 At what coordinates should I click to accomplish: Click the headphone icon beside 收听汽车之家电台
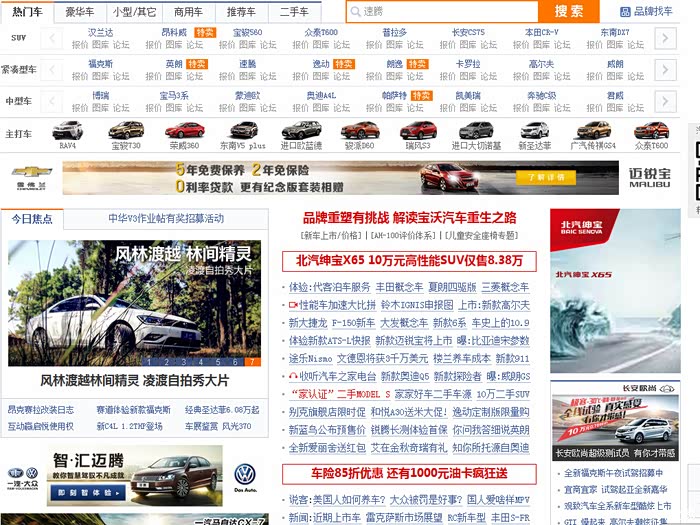[293, 376]
